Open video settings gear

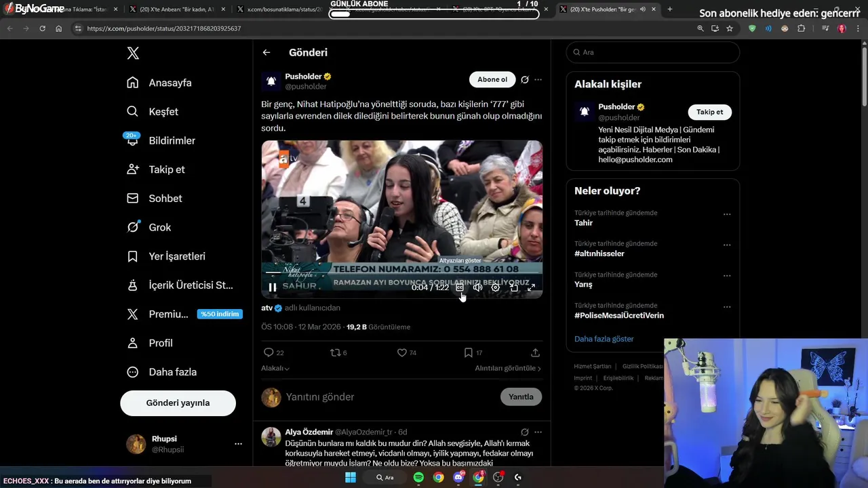496,287
